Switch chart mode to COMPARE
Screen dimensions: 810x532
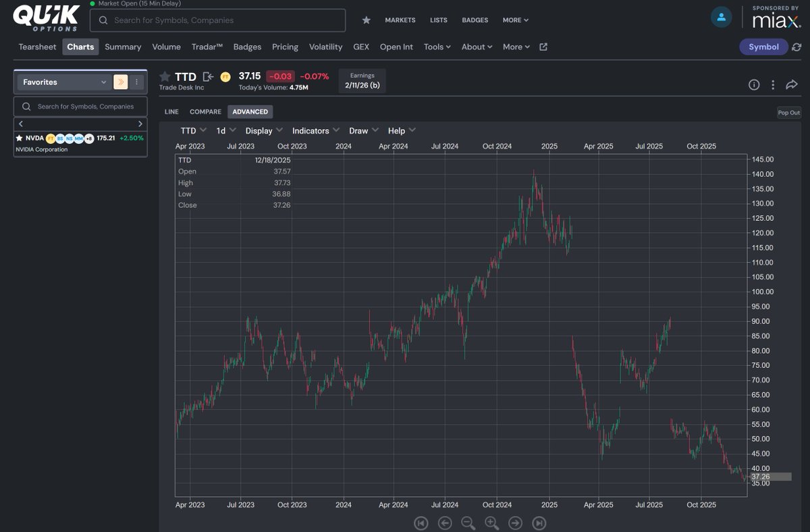coord(205,111)
